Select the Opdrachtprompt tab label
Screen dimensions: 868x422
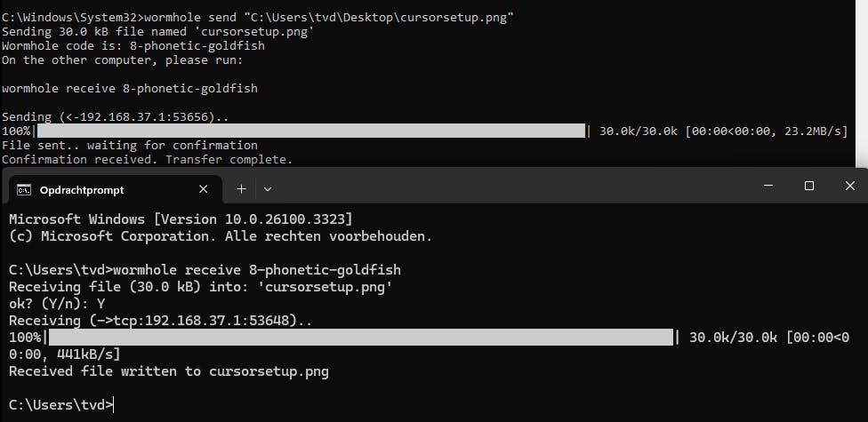point(82,189)
